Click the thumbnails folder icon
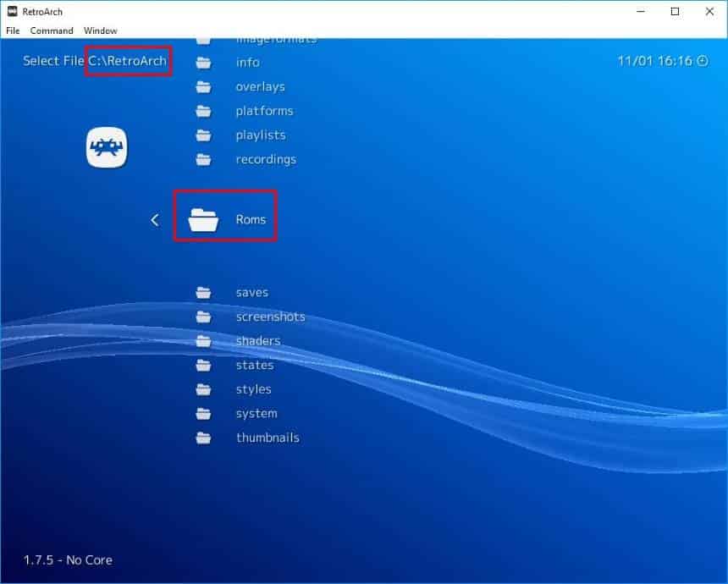 [203, 438]
